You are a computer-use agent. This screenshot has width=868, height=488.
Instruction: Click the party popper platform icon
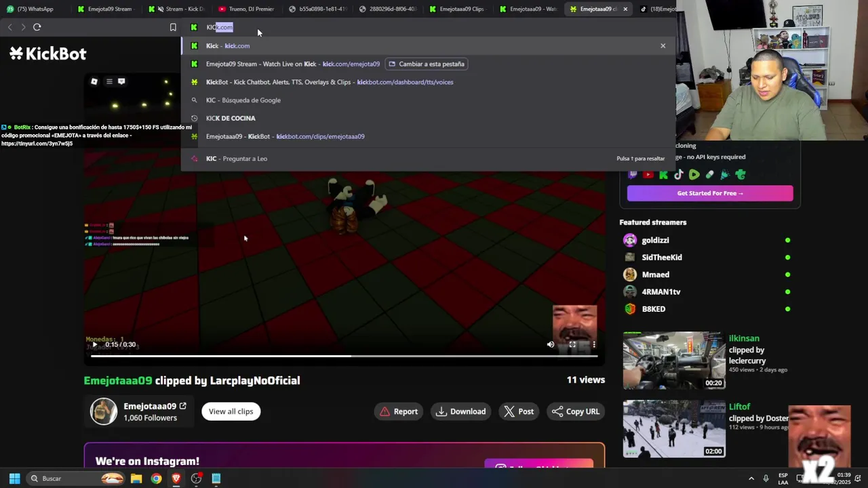(725, 174)
